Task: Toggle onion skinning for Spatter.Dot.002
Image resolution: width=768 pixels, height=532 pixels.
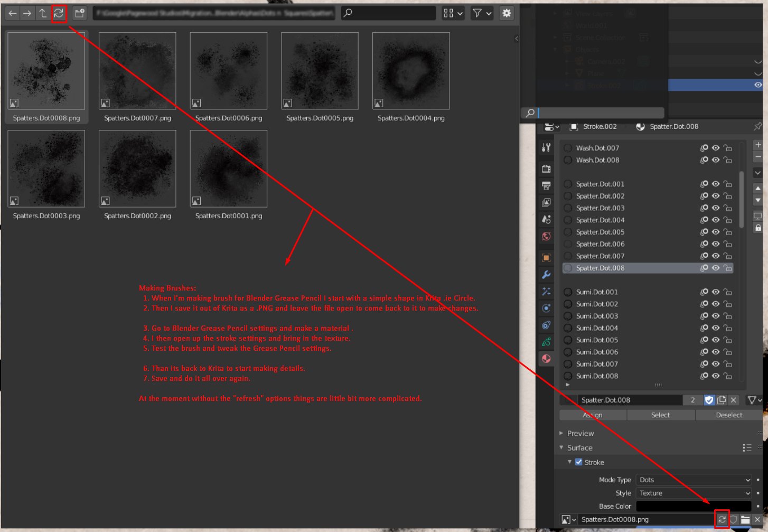Action: 704,196
